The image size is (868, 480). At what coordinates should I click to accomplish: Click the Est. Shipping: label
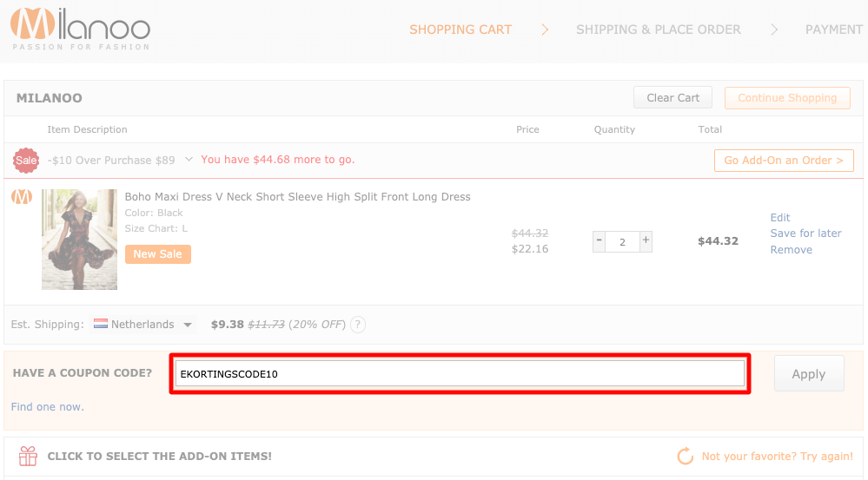[48, 325]
